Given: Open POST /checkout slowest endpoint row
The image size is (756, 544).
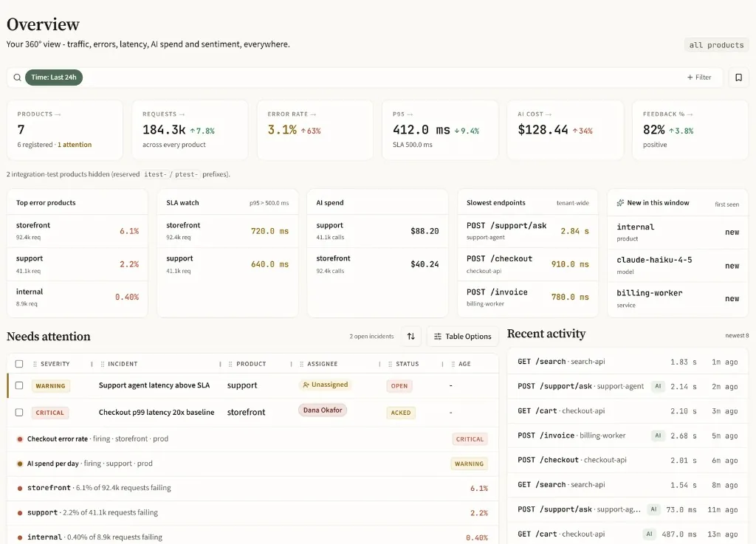Looking at the screenshot, I should [x=527, y=264].
